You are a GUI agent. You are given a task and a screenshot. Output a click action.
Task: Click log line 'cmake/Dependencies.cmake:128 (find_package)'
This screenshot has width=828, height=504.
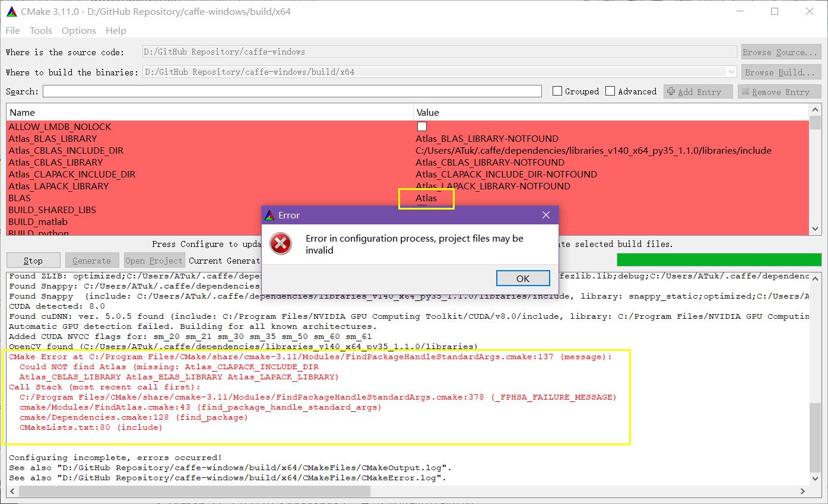click(x=134, y=417)
